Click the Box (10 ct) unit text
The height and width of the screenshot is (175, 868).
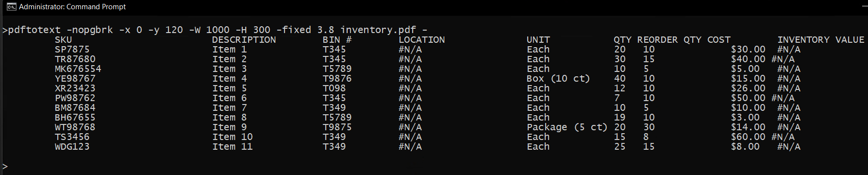tap(558, 79)
